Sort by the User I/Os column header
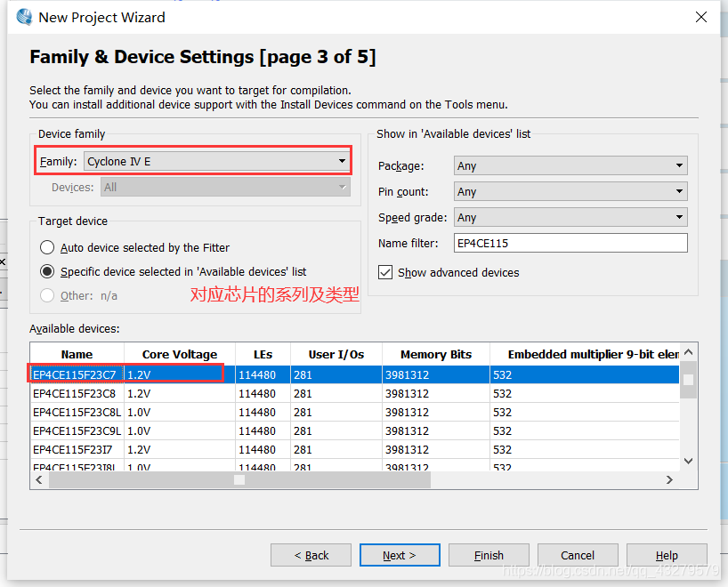This screenshot has height=587, width=728. (x=336, y=354)
